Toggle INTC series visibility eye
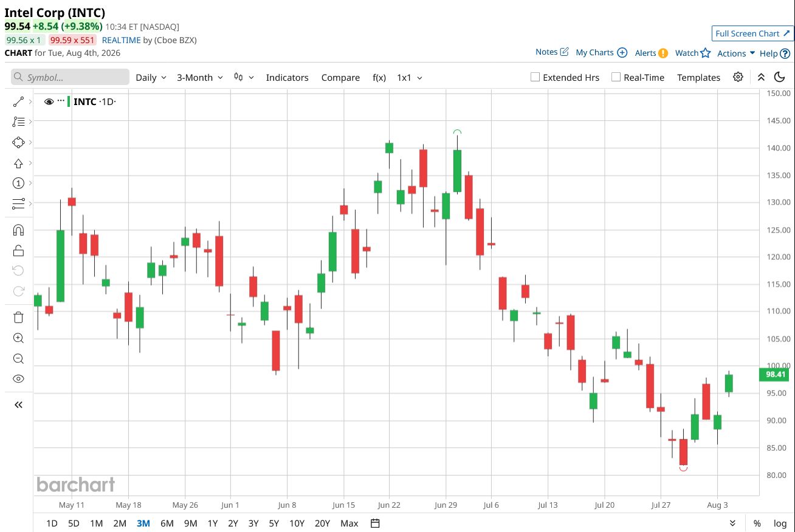 point(49,101)
